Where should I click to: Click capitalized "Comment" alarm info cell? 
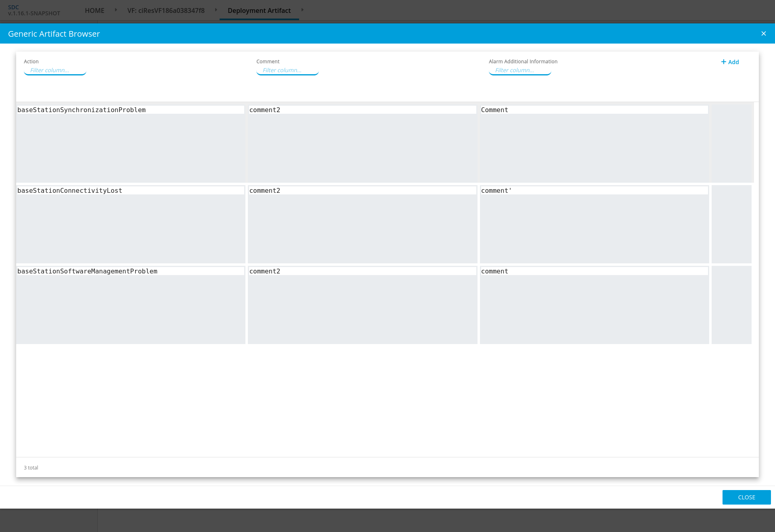point(594,110)
